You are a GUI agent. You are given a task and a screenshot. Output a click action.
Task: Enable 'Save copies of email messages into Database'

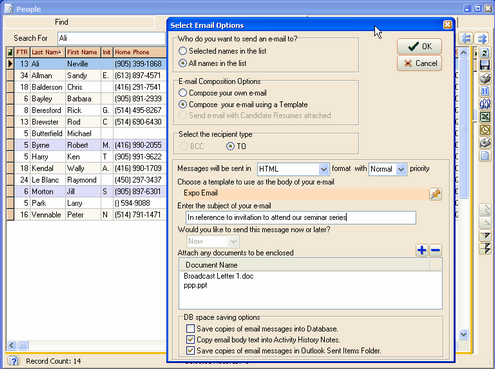(190, 329)
